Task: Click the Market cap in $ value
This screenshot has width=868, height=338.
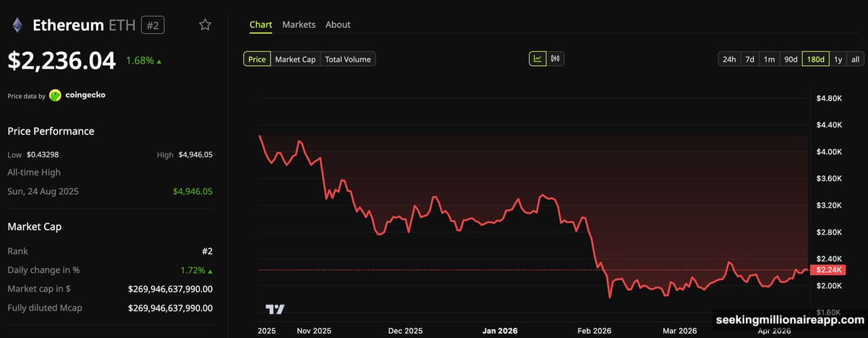Action: [x=170, y=289]
